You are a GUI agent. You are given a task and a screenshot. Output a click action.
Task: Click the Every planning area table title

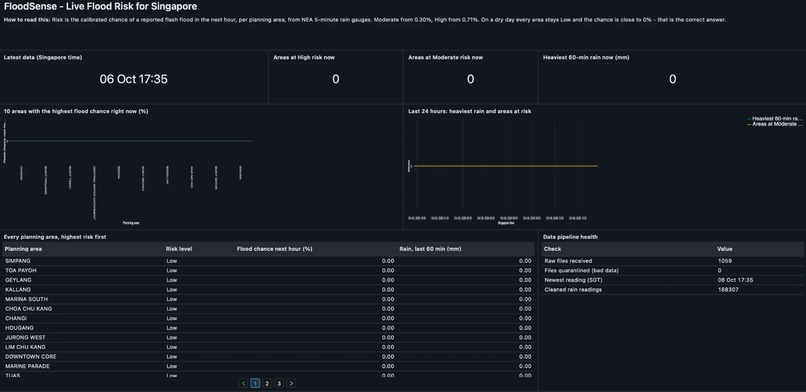(x=55, y=237)
